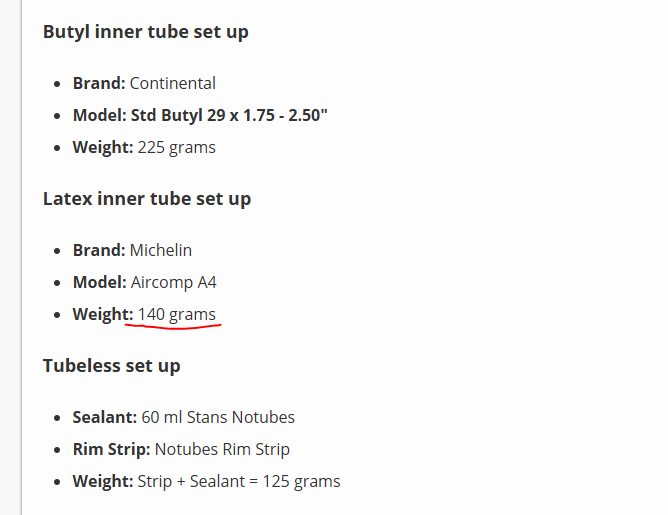Click the bold 'Rim Strip:' label
Viewport: 668px width, 515px height.
pos(112,449)
